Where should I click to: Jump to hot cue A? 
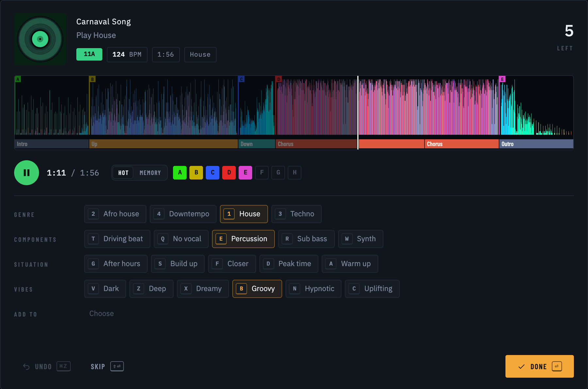click(x=180, y=173)
